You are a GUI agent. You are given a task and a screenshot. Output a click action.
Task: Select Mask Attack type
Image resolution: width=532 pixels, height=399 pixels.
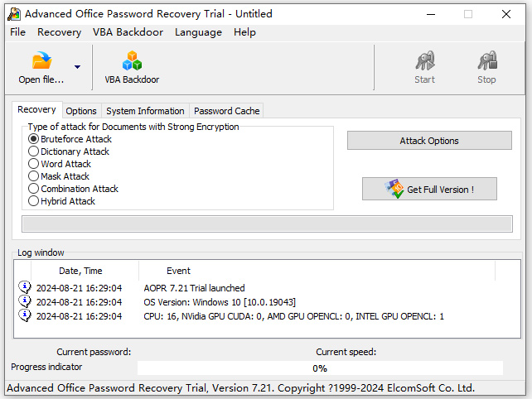(33, 176)
